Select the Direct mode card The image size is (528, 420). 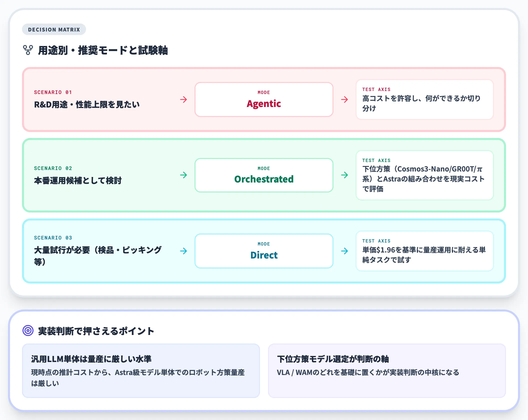coord(264,251)
